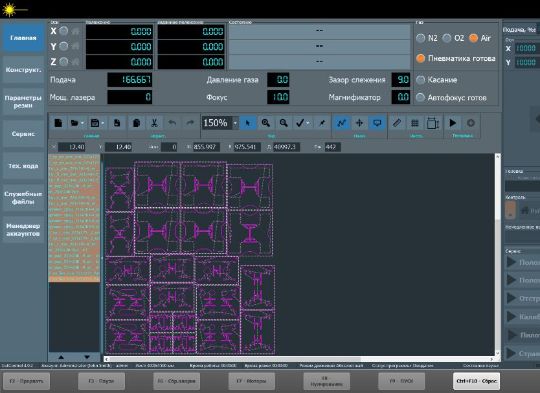Click the horizontal scrollbar under the drawing
This screenshot has width=540, height=393.
[x=299, y=359]
